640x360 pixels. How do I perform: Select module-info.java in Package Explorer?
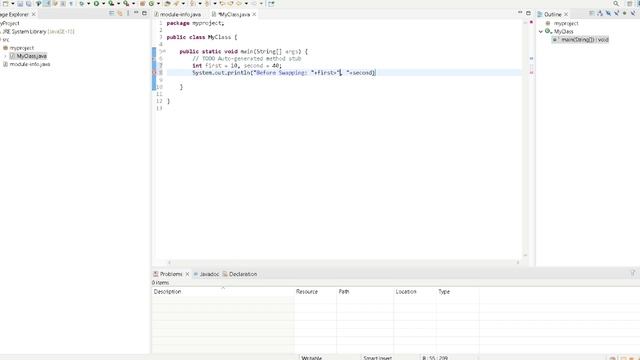coord(27,64)
